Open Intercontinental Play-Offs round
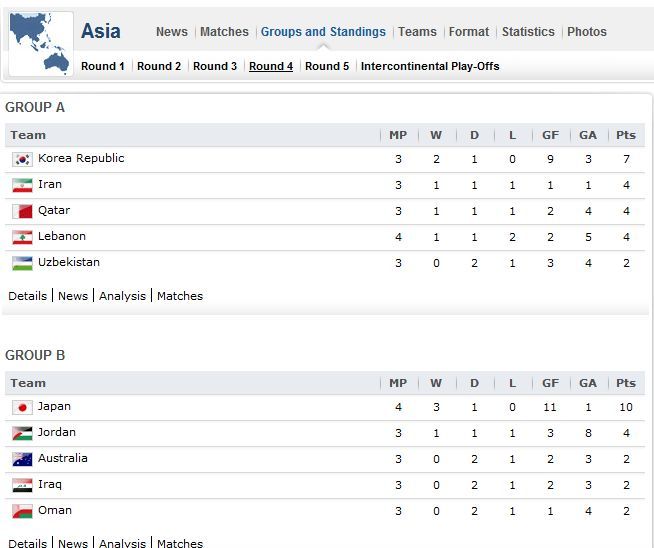654x548 pixels. click(430, 66)
